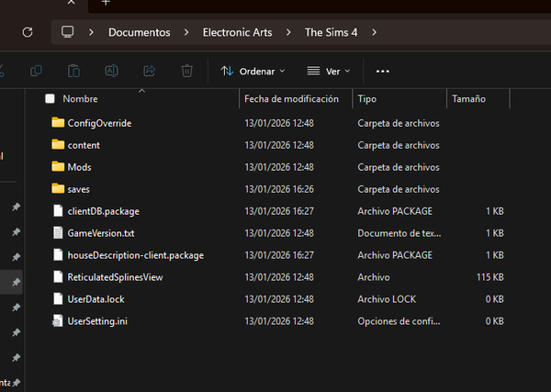Click the Share icon in the toolbar
The width and height of the screenshot is (551, 392).
point(149,71)
